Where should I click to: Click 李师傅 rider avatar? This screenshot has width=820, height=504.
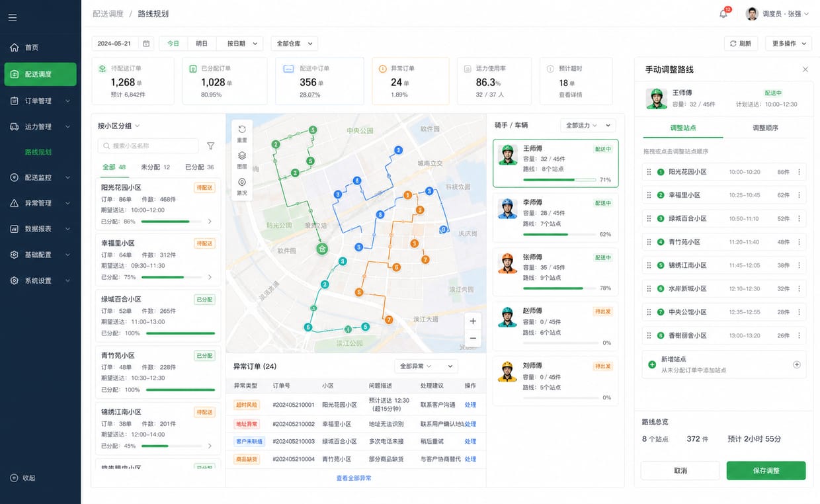pyautogui.click(x=507, y=208)
